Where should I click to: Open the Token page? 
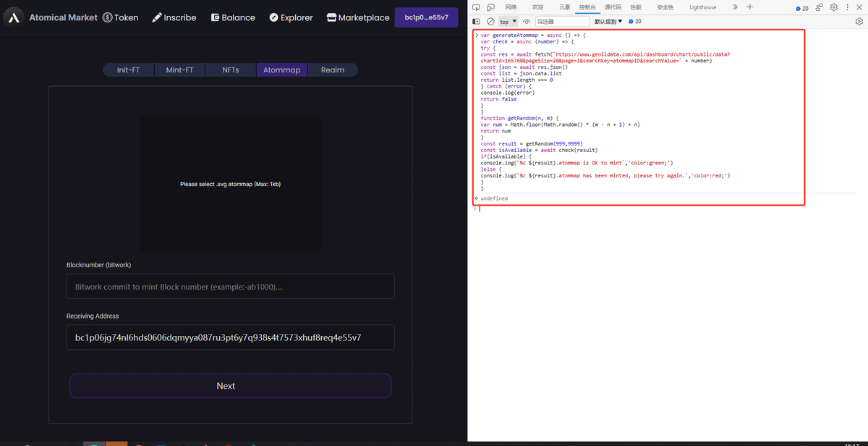pyautogui.click(x=120, y=17)
